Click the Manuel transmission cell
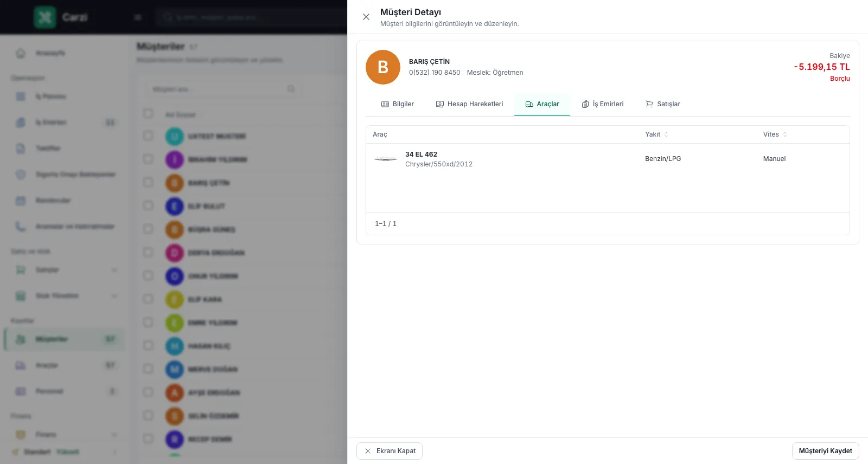The image size is (868, 464). click(774, 159)
